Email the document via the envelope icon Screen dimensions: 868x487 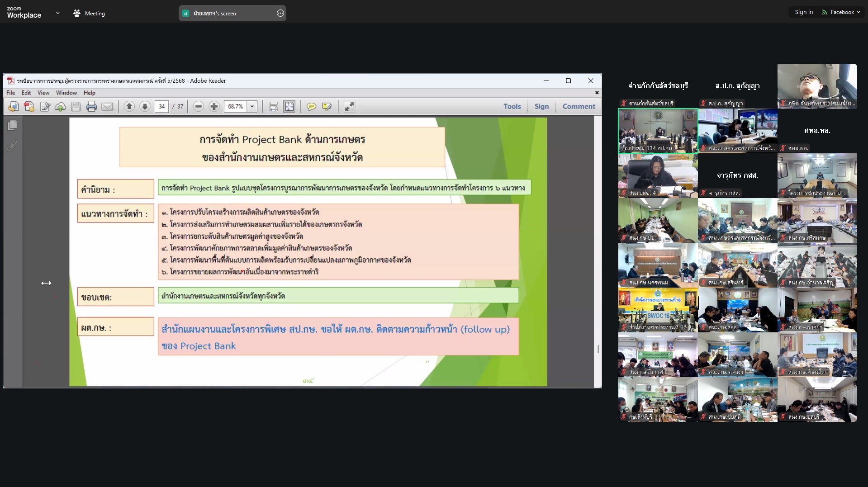(x=107, y=107)
